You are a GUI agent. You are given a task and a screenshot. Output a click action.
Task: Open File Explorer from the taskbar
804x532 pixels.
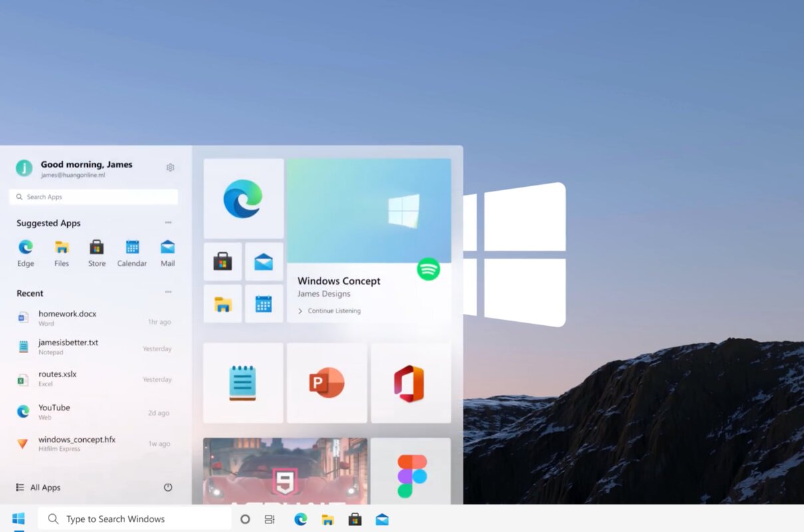click(328, 519)
